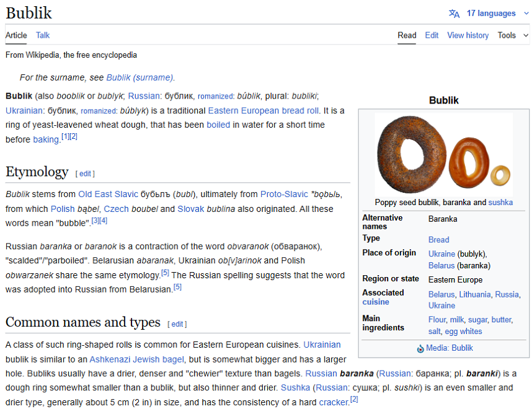Click the 'Baranka' alternative name value
The image size is (532, 409).
click(x=443, y=219)
